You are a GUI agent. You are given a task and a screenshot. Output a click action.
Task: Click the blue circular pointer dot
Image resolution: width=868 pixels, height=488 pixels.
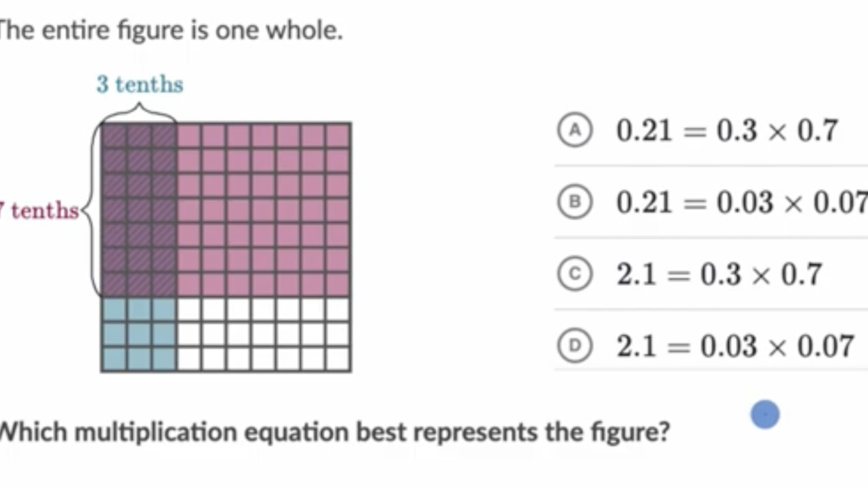(765, 414)
